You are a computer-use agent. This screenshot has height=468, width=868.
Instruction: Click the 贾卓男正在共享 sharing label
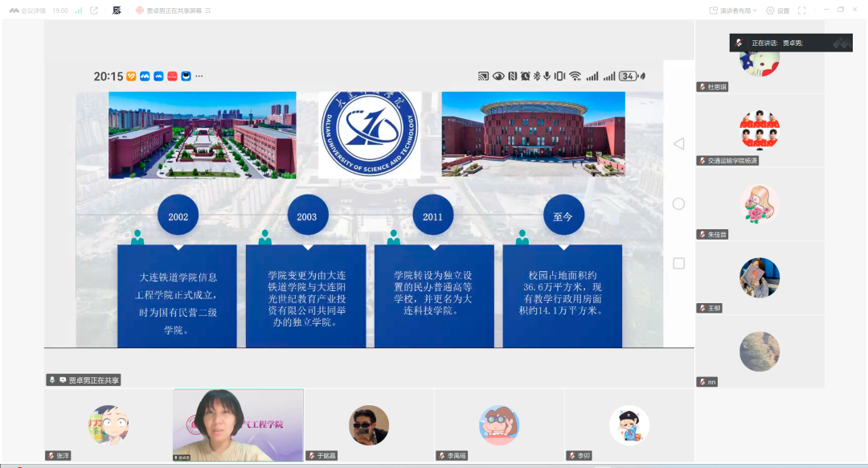84,380
